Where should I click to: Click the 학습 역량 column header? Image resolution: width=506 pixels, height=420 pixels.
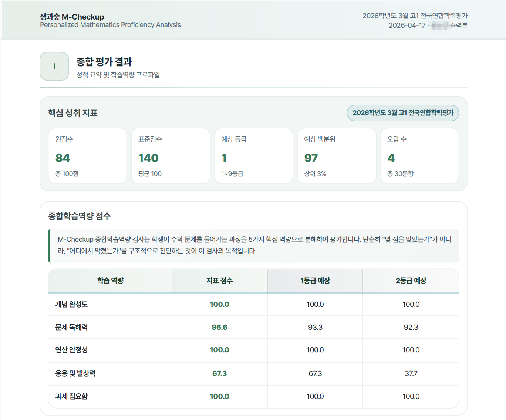coord(110,281)
